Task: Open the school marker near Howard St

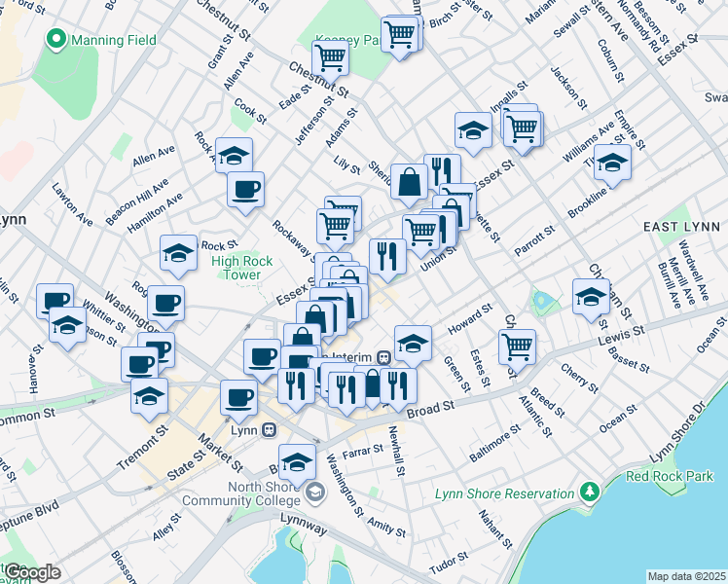Action: coord(413,343)
